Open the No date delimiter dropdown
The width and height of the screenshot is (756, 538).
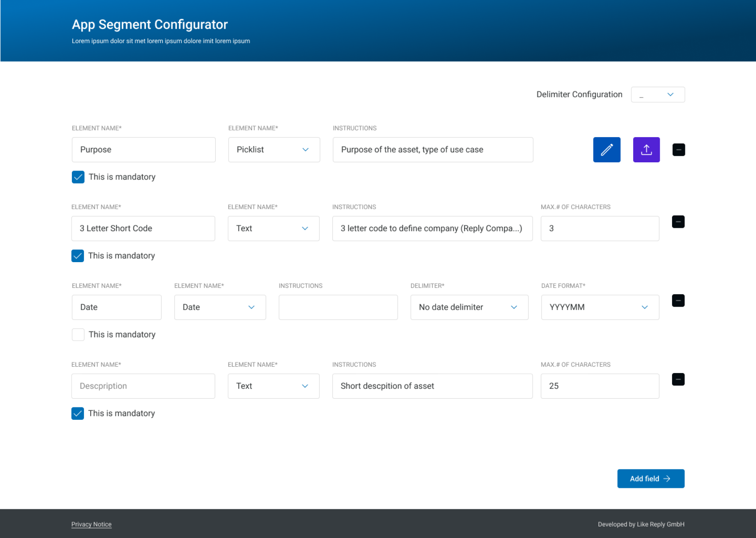[469, 307]
